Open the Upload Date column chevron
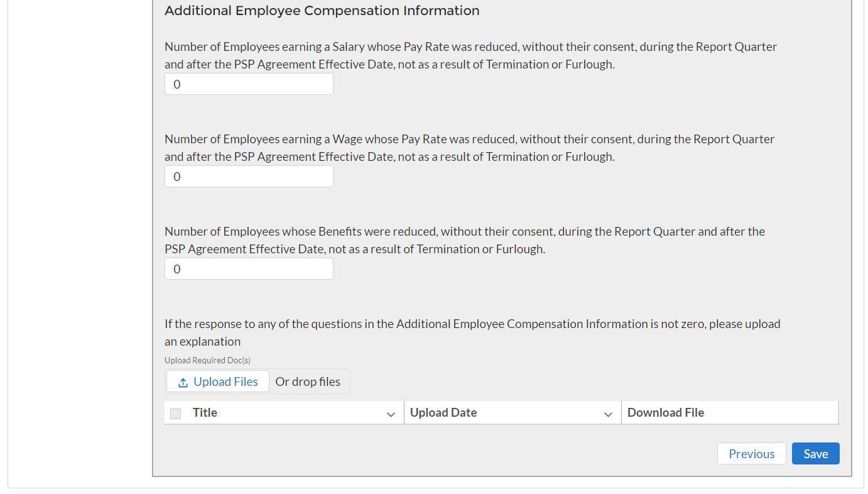 [608, 414]
